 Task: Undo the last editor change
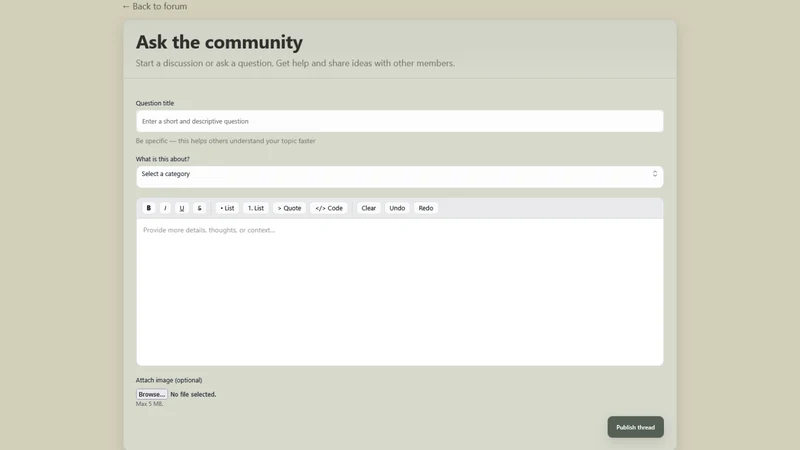pos(397,208)
